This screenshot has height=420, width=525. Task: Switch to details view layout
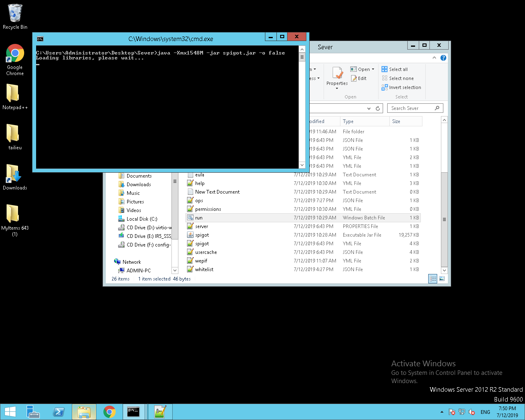433,279
